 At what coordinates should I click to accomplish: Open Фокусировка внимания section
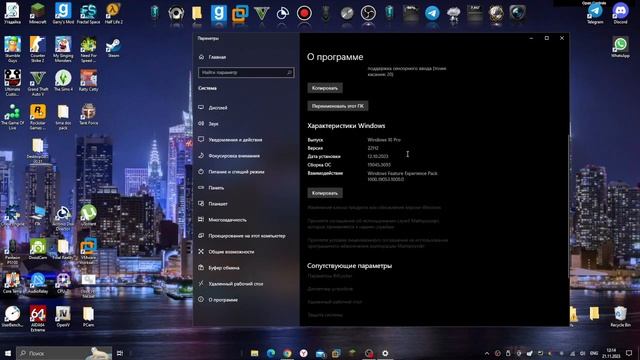click(x=234, y=156)
